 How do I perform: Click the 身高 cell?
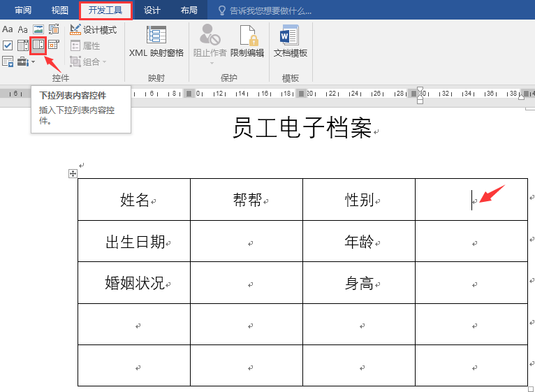click(x=359, y=283)
